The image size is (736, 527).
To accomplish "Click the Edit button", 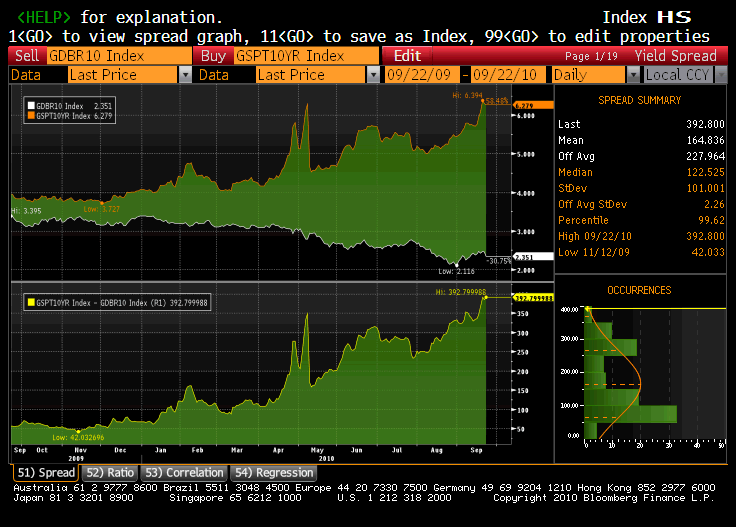I will (x=407, y=56).
